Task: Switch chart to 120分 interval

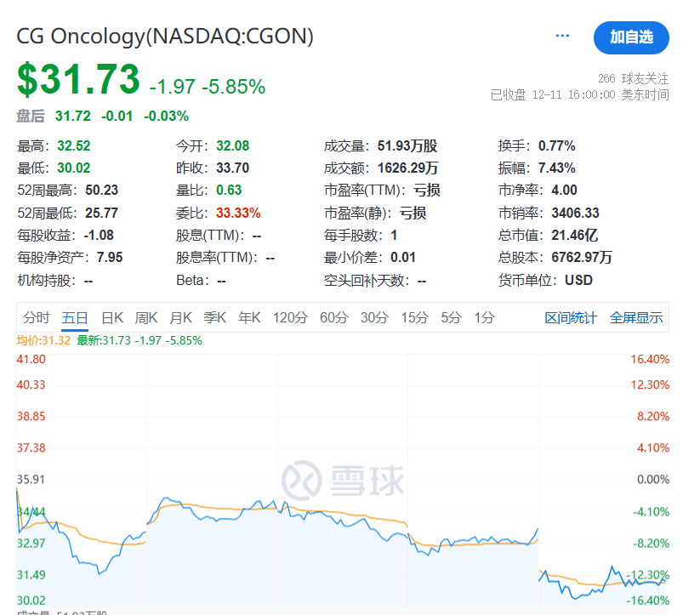Action: coord(291,317)
